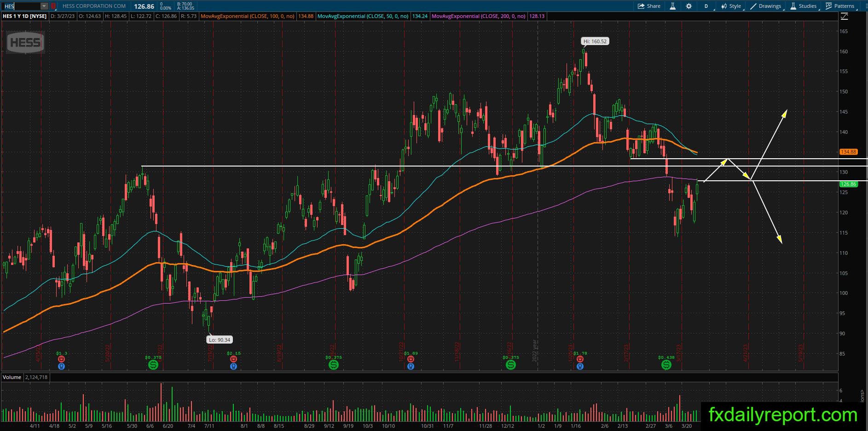Click the Share button
The width and height of the screenshot is (868, 431).
pyautogui.click(x=649, y=6)
